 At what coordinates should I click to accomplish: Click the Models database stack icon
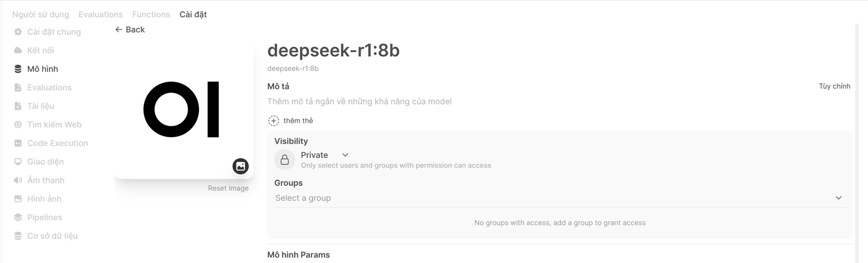[x=18, y=69]
